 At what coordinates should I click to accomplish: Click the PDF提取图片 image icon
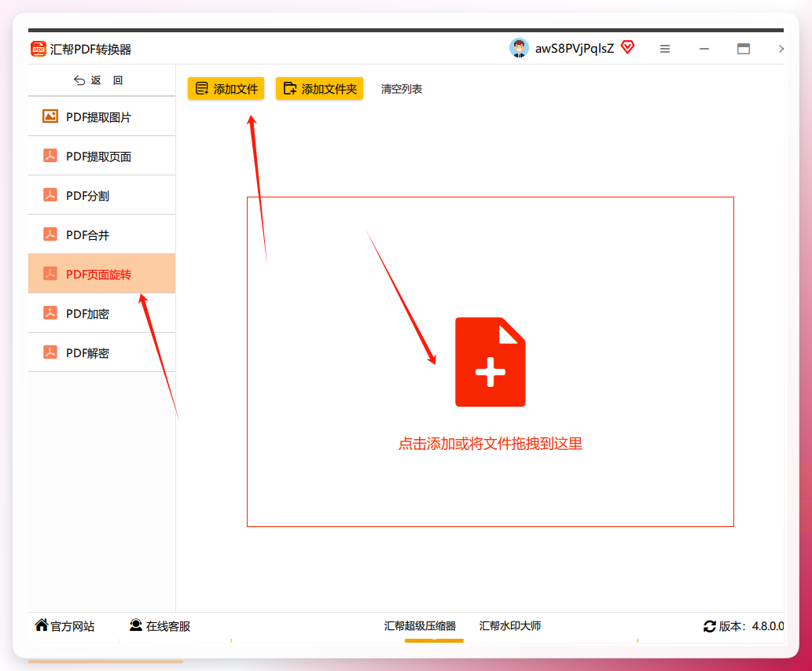click(x=50, y=116)
